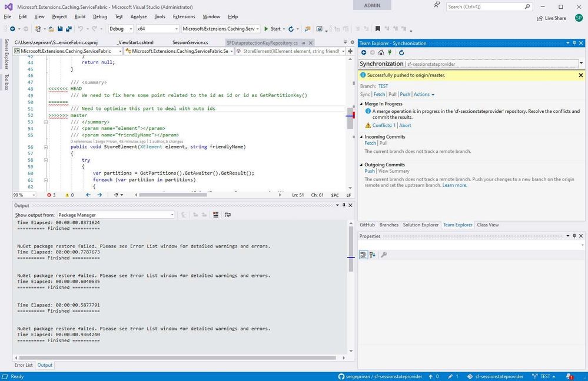Click Push link under Outgoing Commits

370,171
